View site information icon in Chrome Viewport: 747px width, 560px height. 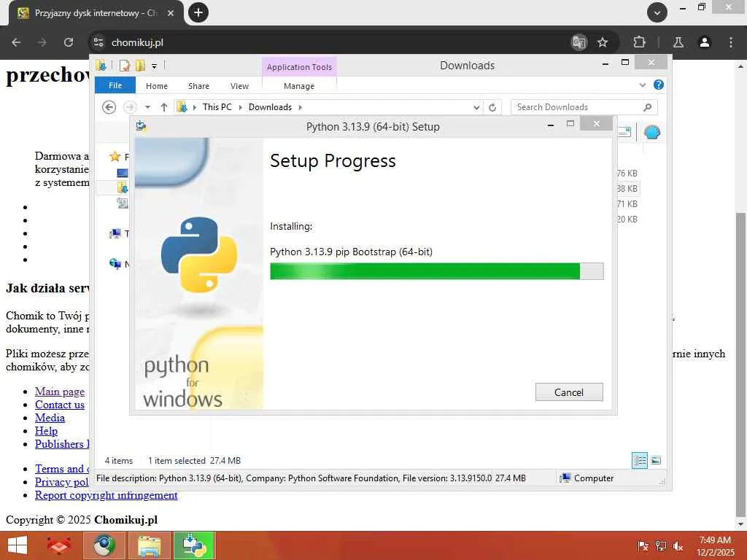(x=98, y=42)
